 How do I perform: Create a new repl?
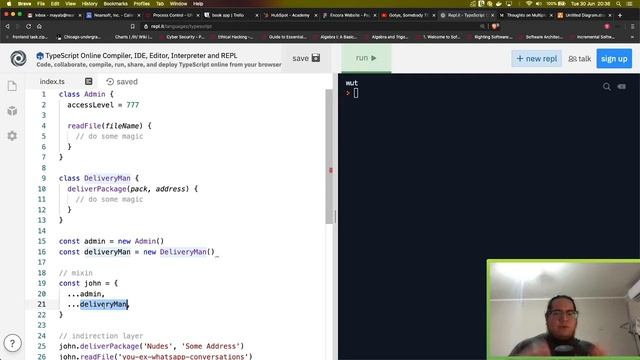(537, 59)
